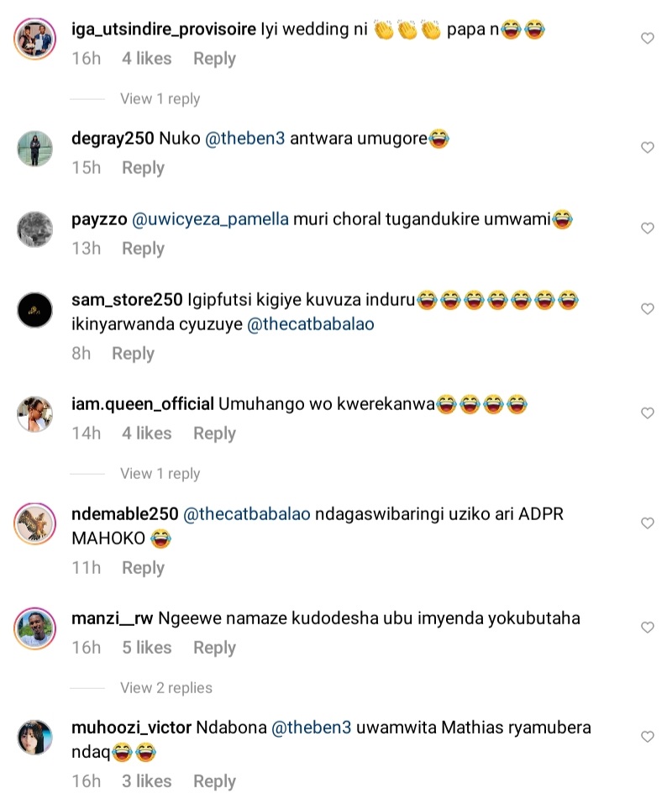
Task: Open manzi__rw's profile picture
Action: pos(34,628)
